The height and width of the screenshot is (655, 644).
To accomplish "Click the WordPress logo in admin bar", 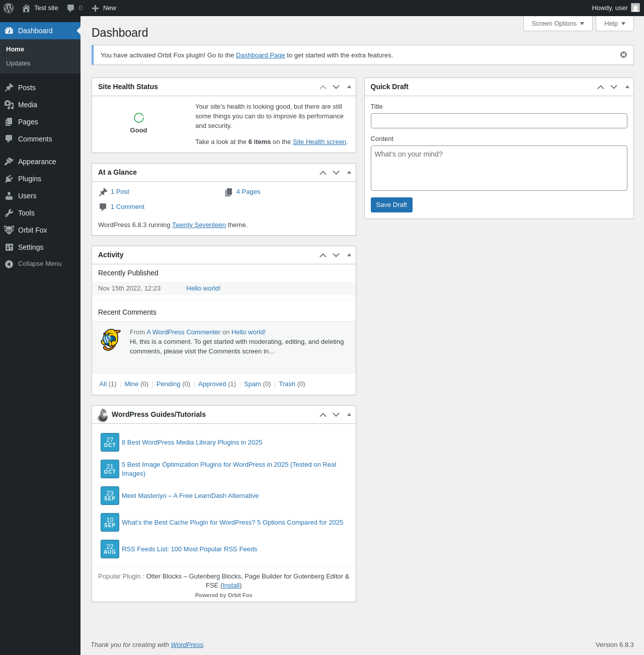I will tap(9, 8).
